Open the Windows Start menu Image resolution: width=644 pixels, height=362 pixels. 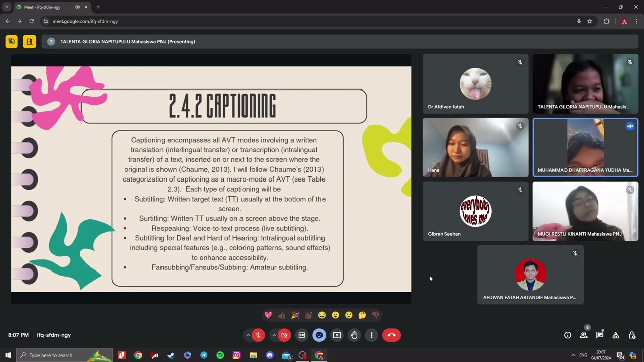[8, 355]
